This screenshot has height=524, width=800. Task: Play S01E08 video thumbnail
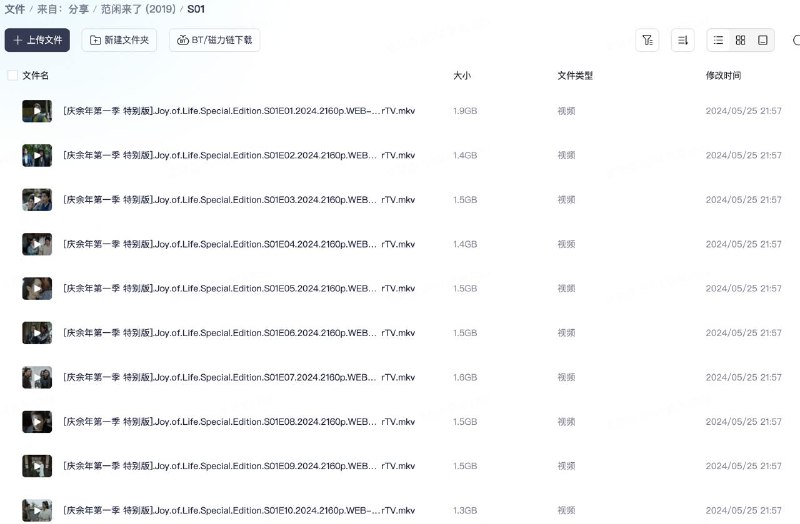pos(37,421)
